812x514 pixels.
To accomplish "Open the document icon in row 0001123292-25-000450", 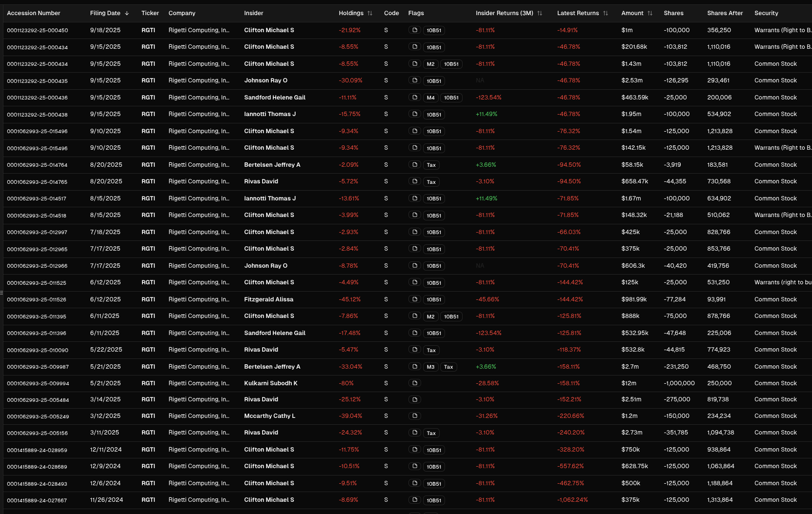I will [414, 30].
